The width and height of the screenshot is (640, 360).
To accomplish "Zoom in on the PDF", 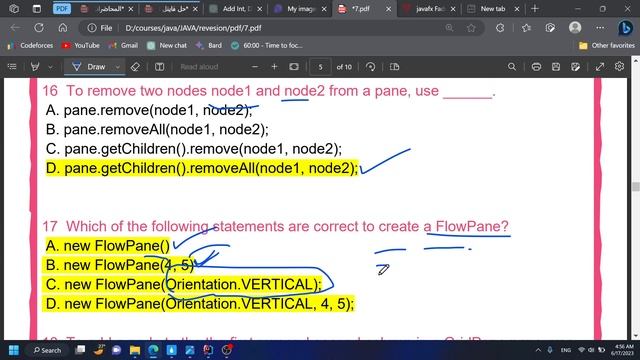I will coord(274,67).
